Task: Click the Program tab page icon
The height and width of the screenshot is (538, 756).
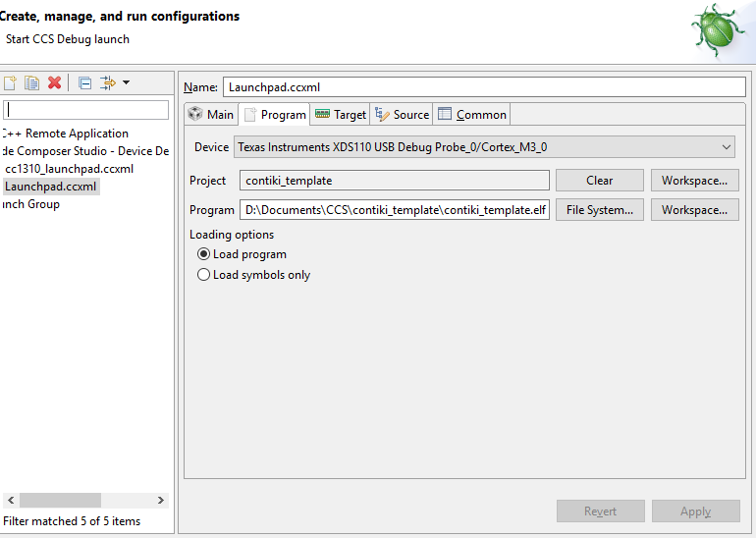Action: (249, 115)
